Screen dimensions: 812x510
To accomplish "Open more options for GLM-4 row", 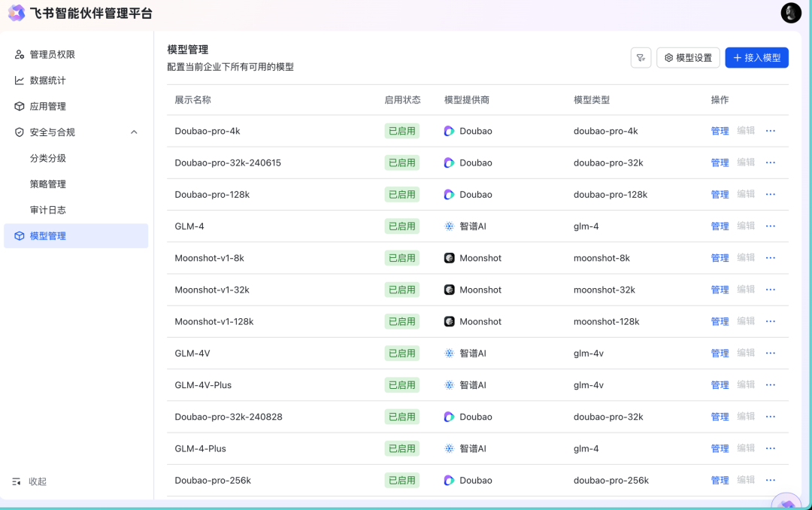I will click(770, 226).
